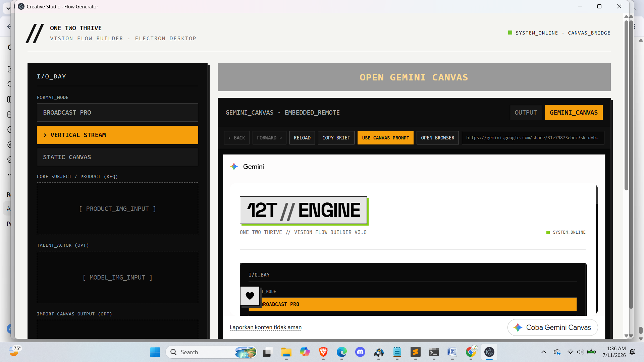Click the COPY BRIEF button

(336, 138)
